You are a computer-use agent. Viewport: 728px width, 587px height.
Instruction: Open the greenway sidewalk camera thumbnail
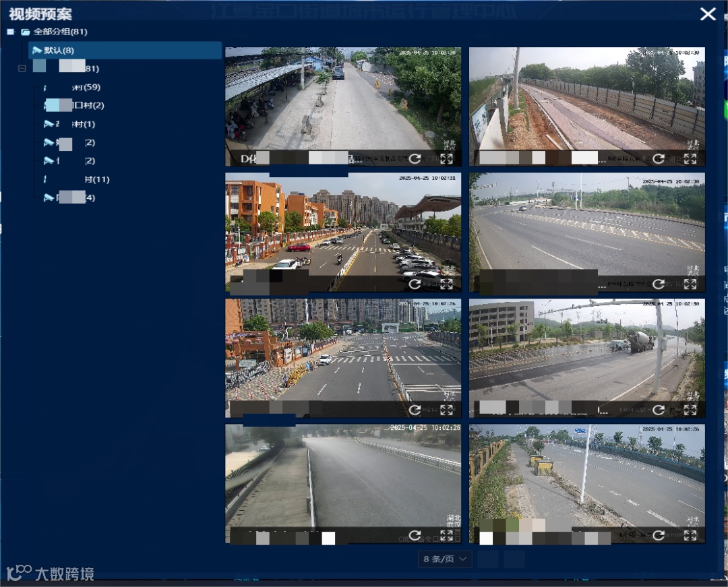[x=587, y=483]
